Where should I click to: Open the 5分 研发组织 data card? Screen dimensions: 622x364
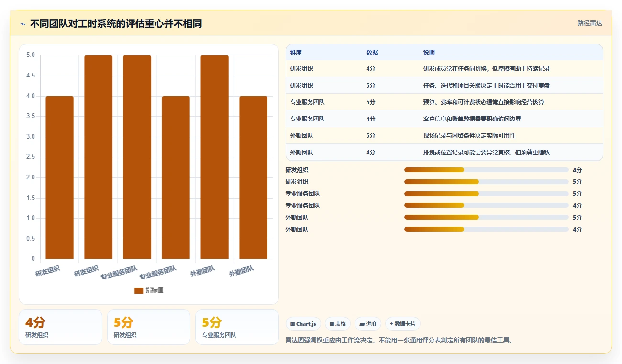(149, 327)
